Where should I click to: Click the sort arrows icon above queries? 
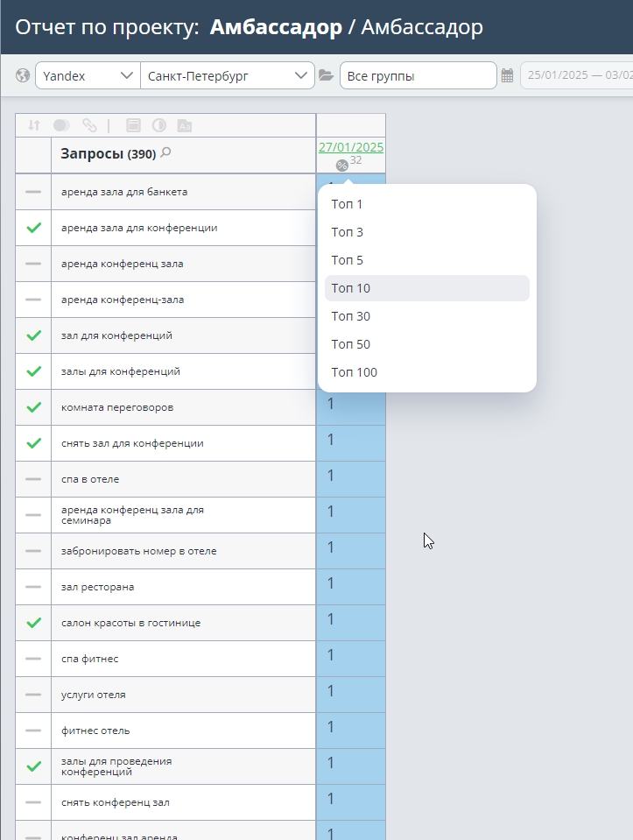34,125
